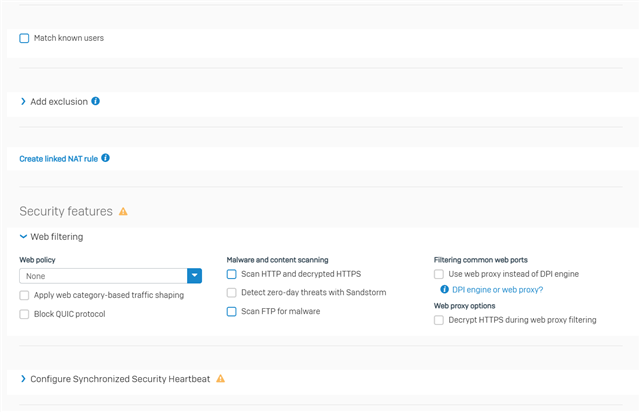Click info icon next to Create linked NAT rule
The width and height of the screenshot is (640, 412).
click(x=105, y=158)
